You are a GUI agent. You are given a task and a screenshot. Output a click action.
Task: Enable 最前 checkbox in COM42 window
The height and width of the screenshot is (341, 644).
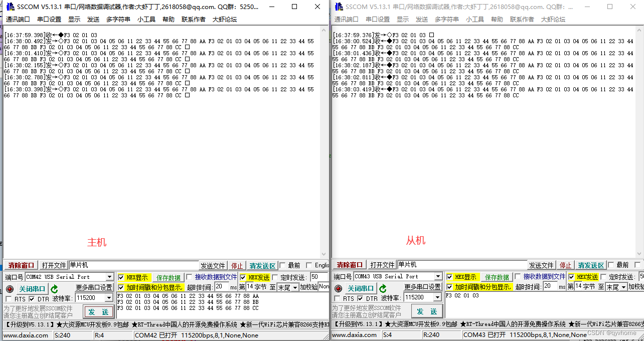click(282, 265)
